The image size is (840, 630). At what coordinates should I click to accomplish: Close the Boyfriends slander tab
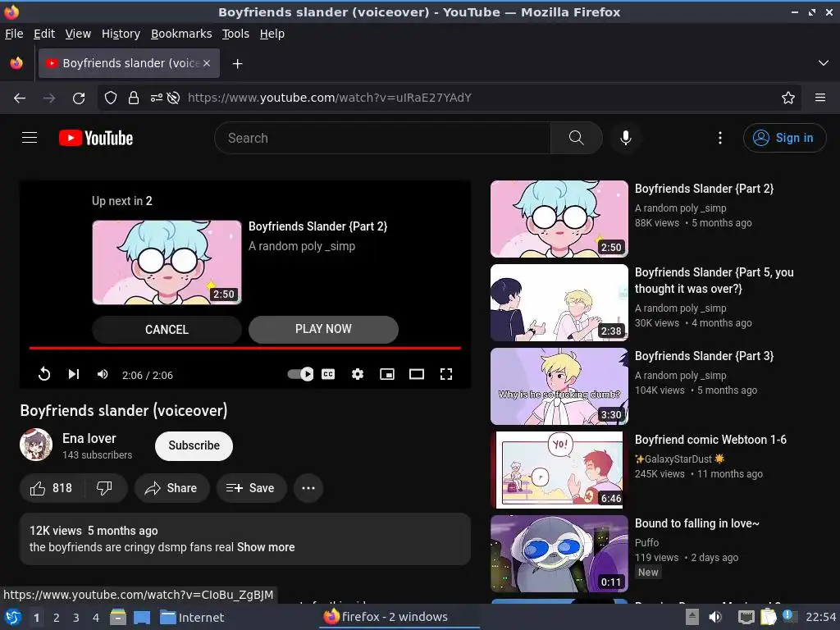(207, 63)
